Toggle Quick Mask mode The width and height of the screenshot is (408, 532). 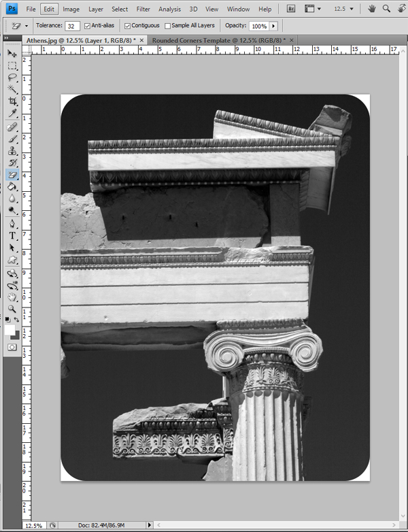[x=12, y=347]
